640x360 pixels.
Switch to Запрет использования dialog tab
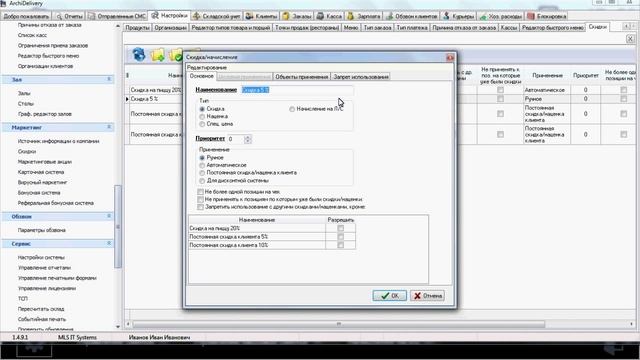[361, 76]
